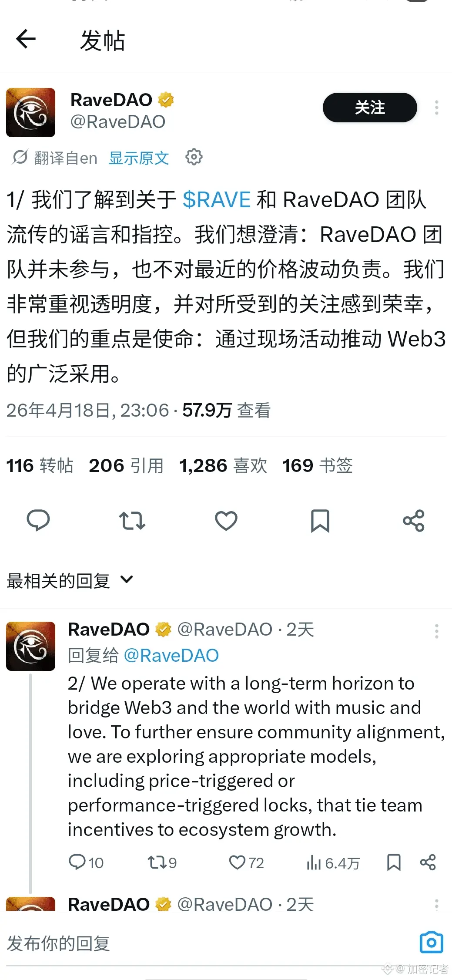Open the $RAVE cashtag link
452x980 pixels.
click(x=217, y=200)
